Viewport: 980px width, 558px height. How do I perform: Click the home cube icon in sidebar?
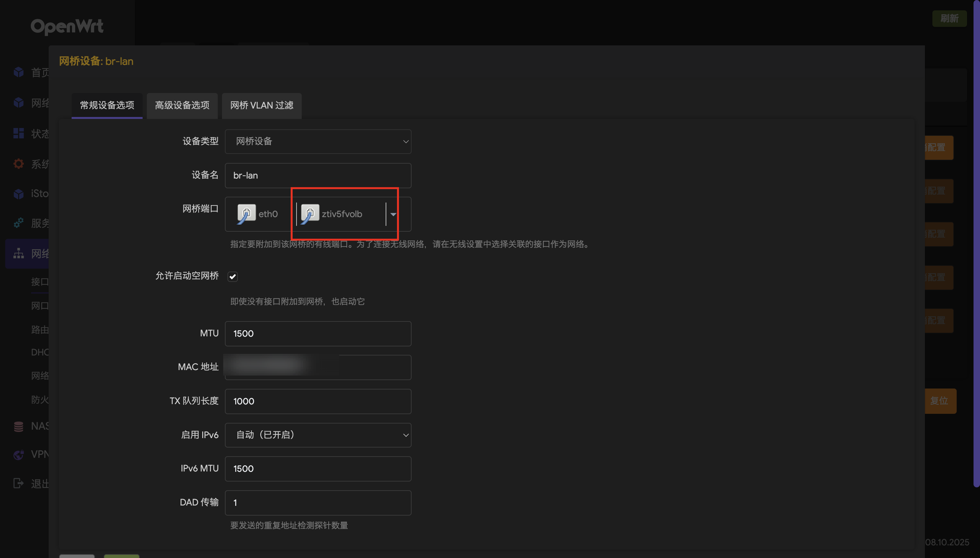click(x=18, y=72)
